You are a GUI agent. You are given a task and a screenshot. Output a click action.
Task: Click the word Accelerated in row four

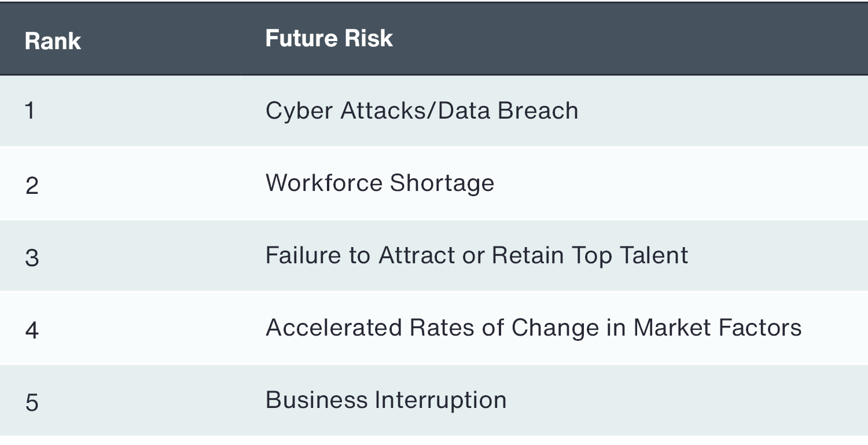334,328
